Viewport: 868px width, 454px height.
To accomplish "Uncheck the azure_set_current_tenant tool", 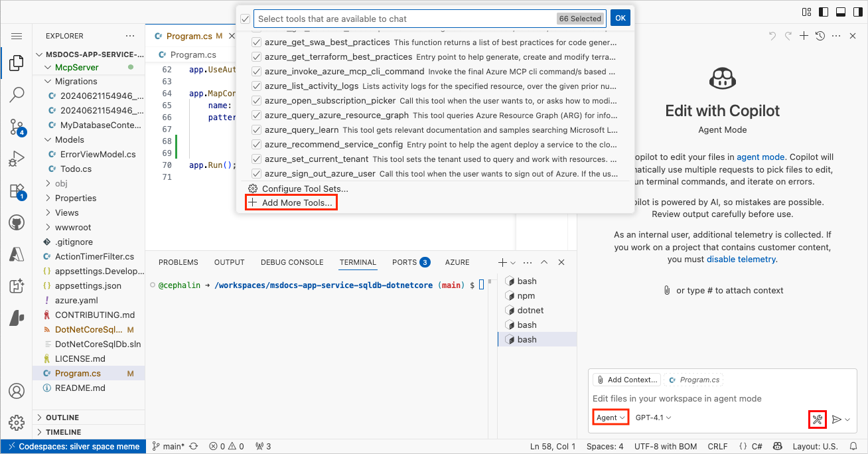I will pos(255,159).
